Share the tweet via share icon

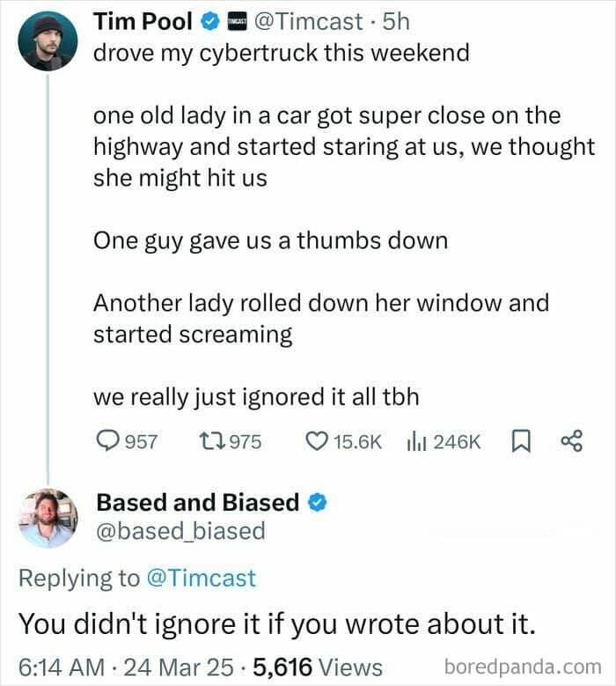pyautogui.click(x=571, y=440)
